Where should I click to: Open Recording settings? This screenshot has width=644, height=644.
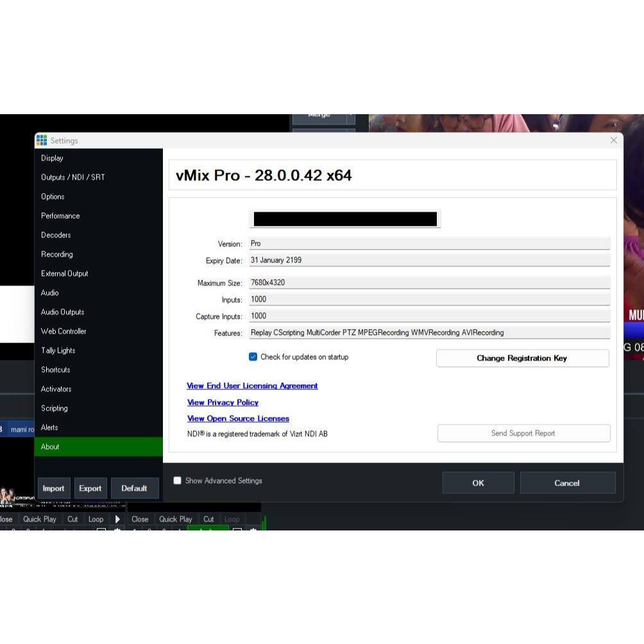[x=99, y=255]
